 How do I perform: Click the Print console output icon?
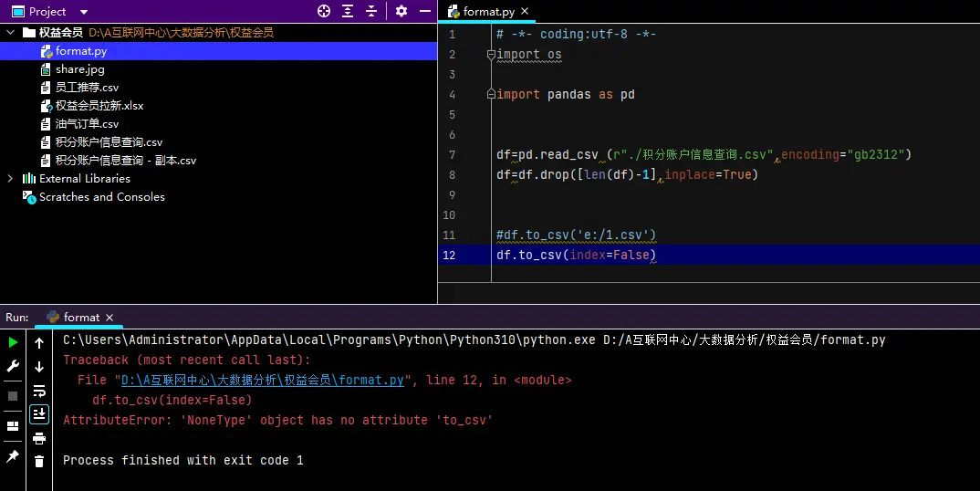click(38, 438)
